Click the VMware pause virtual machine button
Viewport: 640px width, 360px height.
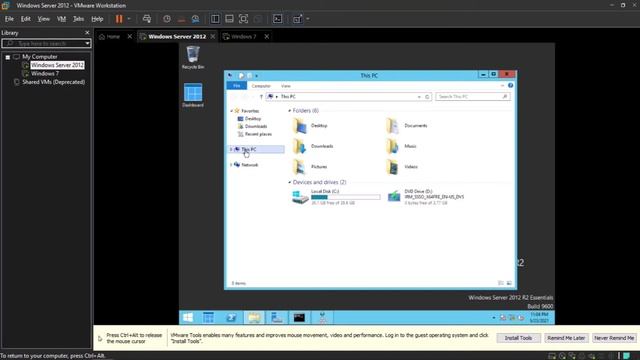point(119,19)
